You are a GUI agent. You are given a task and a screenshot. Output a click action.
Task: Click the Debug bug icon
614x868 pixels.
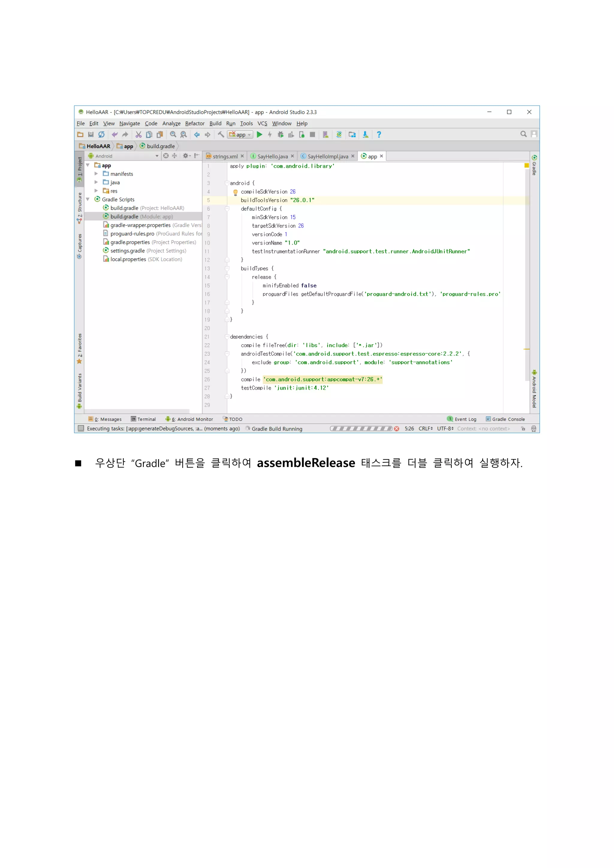281,135
